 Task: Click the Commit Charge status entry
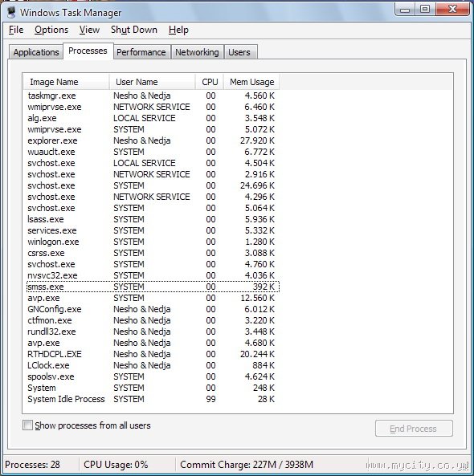247,465
